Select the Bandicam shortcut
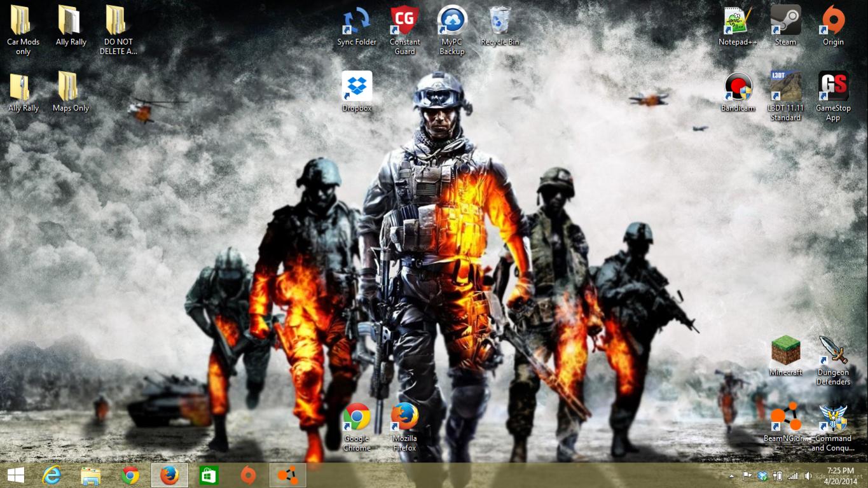The height and width of the screenshot is (488, 868). click(738, 92)
